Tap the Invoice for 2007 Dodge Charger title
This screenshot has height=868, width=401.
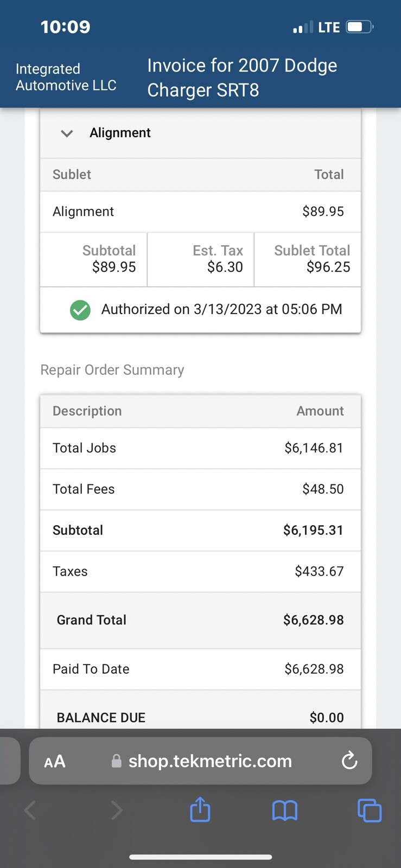click(x=242, y=78)
